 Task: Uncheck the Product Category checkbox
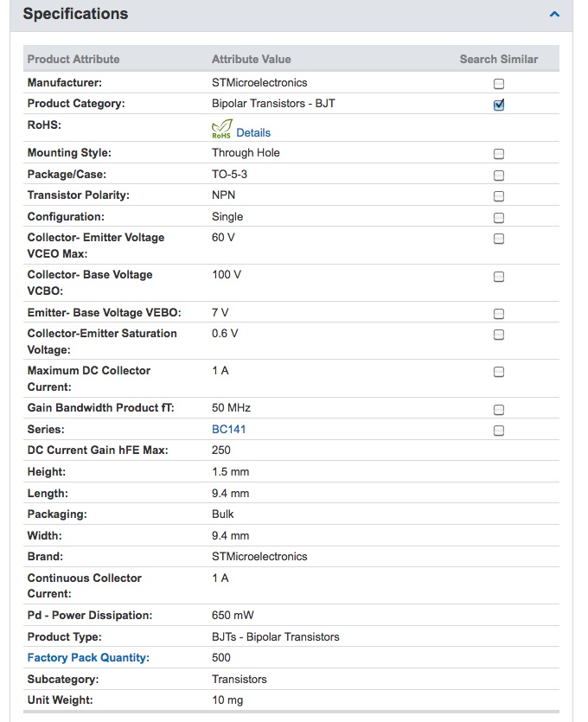pos(499,105)
